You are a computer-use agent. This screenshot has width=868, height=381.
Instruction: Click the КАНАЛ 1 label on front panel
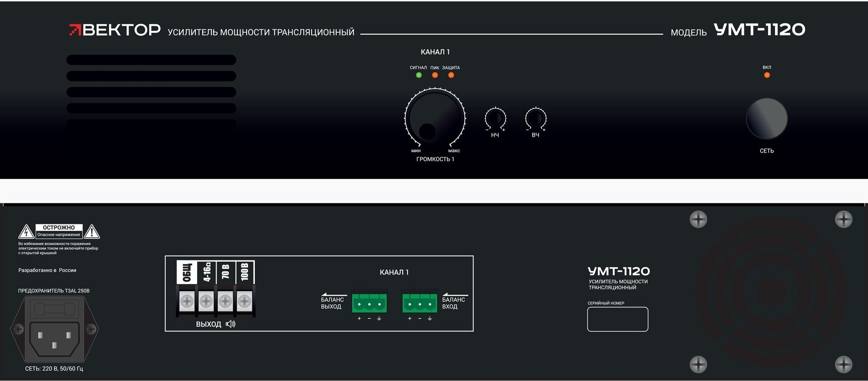tap(435, 52)
